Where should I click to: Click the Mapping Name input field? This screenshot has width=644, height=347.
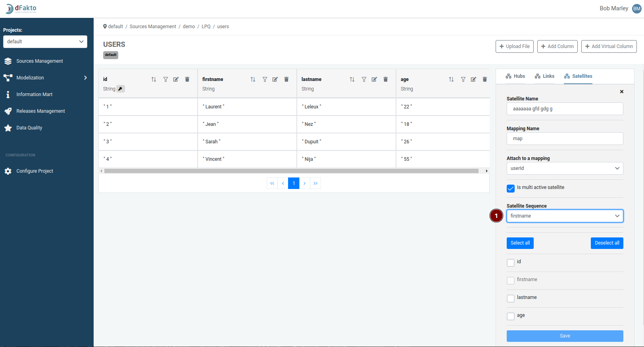point(565,139)
